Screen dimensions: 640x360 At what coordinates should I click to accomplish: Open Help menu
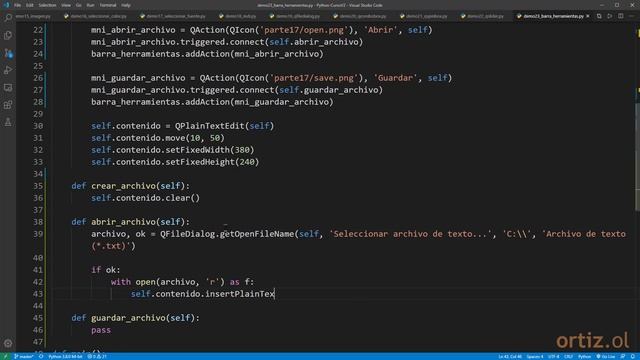click(126, 5)
